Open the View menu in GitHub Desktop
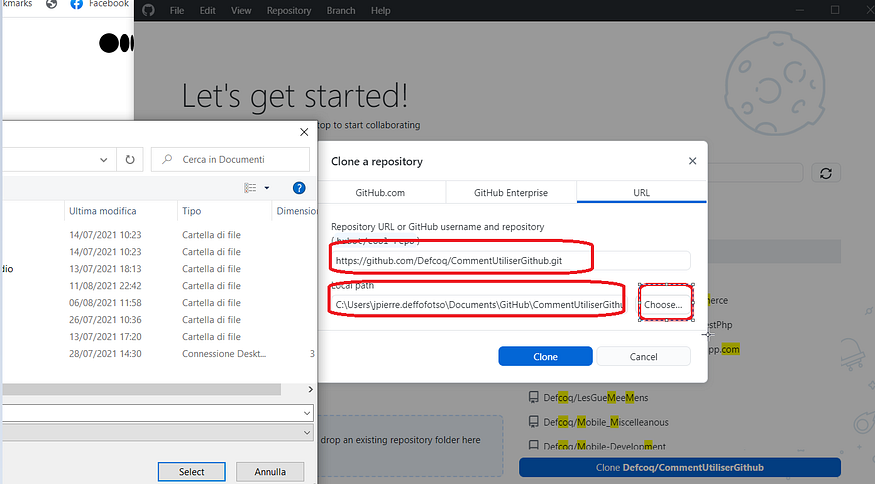This screenshot has height=484, width=875. (241, 11)
